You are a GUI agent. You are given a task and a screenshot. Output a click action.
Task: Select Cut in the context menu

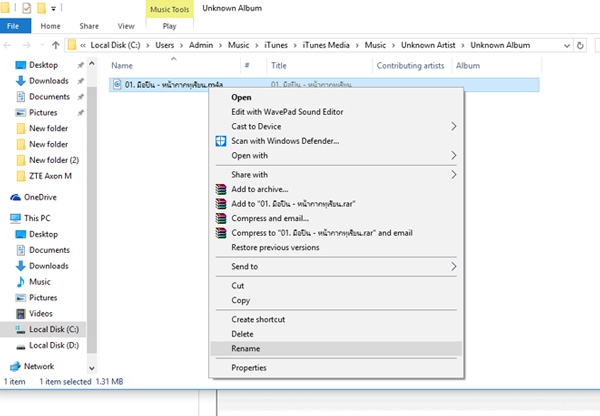336,285
